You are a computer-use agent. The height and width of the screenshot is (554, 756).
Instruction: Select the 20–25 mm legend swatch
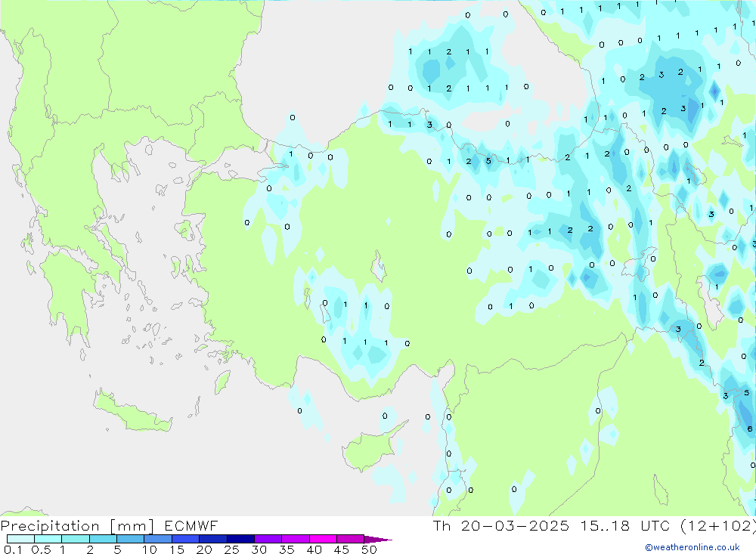coord(212,539)
